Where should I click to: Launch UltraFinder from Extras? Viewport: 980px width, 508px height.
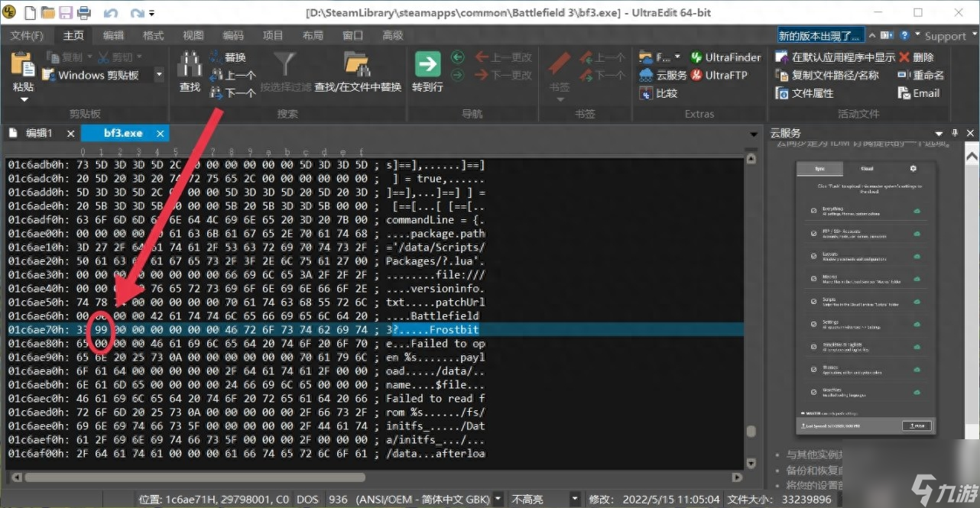point(725,57)
